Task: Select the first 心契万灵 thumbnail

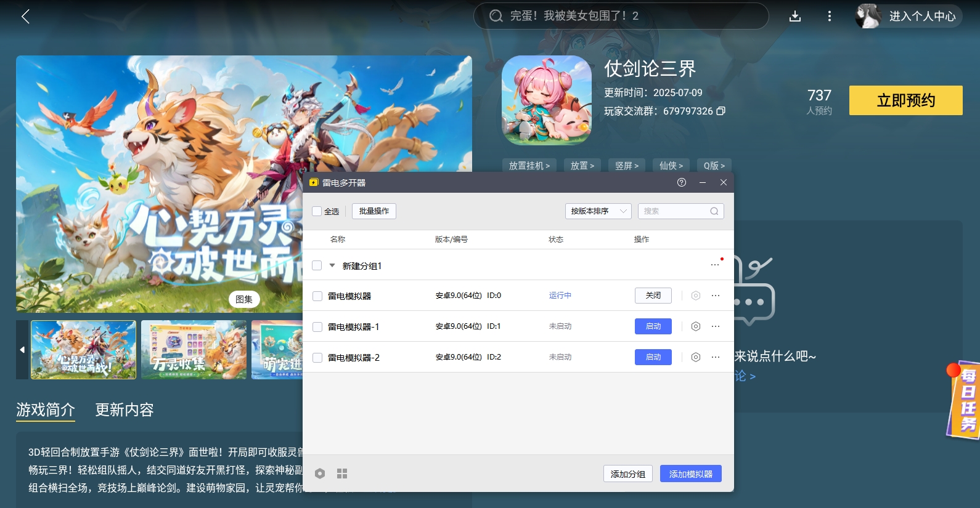Action: coord(84,350)
